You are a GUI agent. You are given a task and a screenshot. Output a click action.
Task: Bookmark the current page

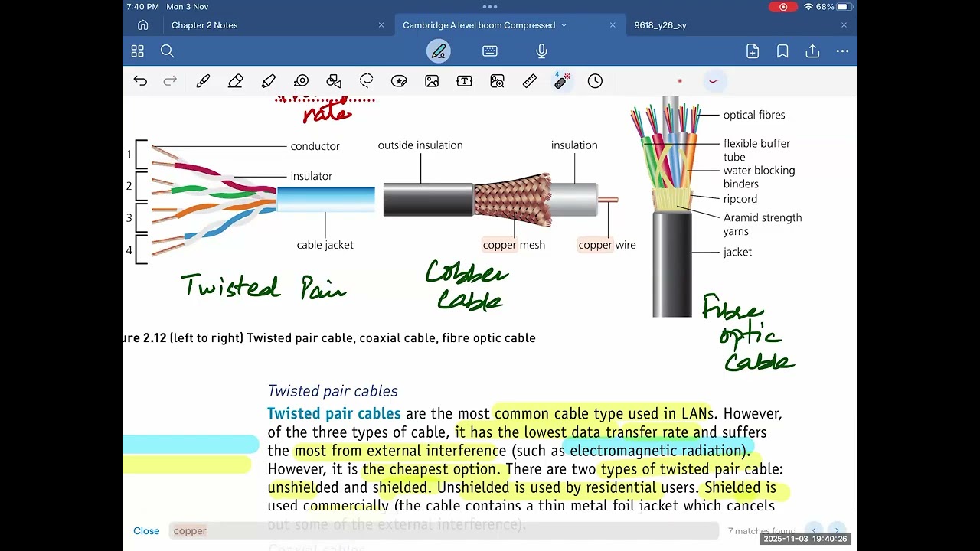click(782, 51)
